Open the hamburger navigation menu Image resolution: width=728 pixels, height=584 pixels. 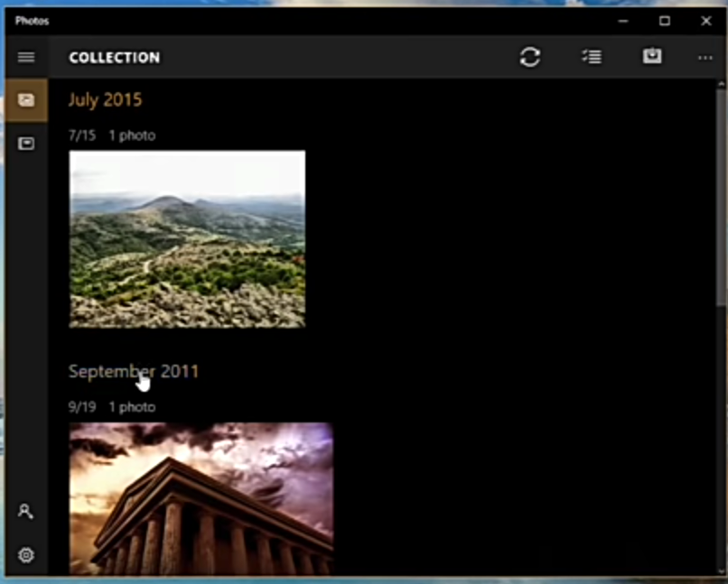(x=26, y=57)
